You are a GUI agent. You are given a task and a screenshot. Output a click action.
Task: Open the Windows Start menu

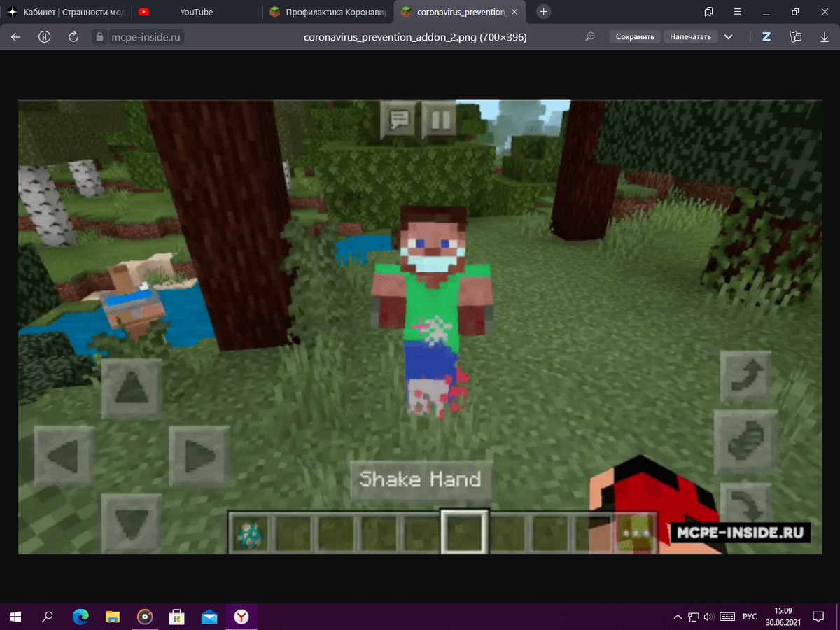(x=15, y=617)
